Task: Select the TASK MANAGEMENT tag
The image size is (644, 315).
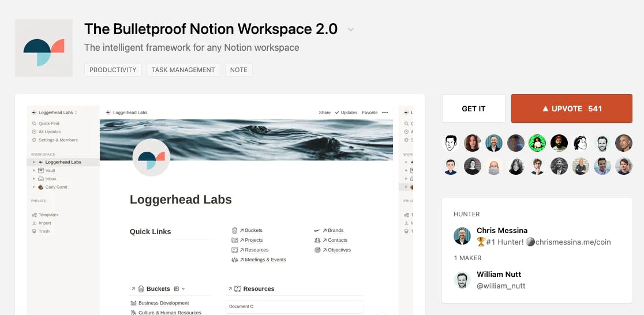Action: (183, 70)
